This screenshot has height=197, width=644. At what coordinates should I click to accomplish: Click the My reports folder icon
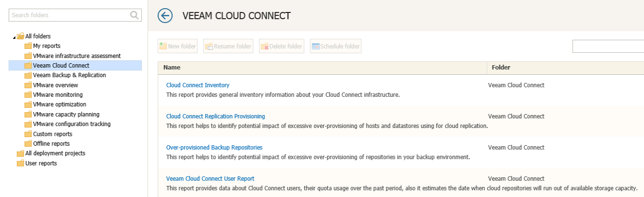click(x=28, y=46)
